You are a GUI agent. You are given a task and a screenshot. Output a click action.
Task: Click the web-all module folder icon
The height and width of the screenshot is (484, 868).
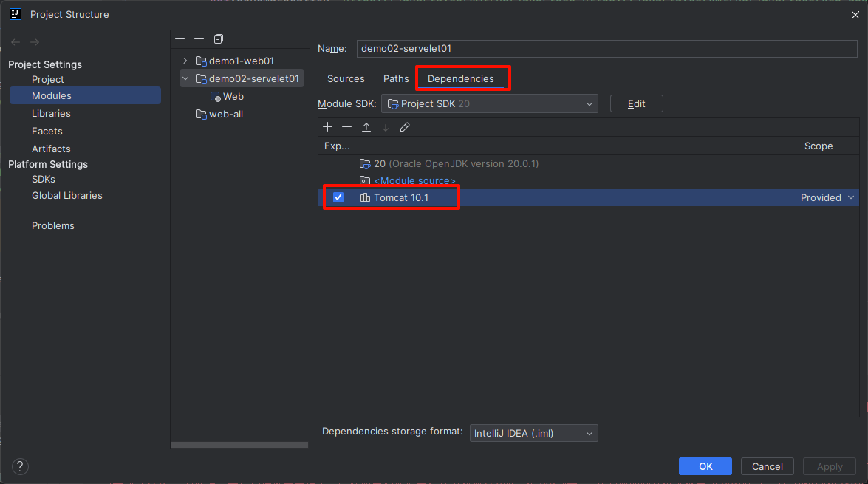point(201,114)
